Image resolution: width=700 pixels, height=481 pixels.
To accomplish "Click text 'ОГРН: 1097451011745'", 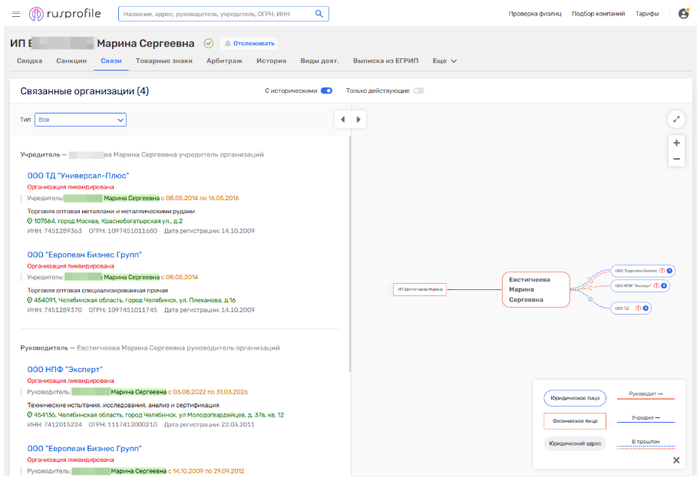I will click(x=123, y=310).
